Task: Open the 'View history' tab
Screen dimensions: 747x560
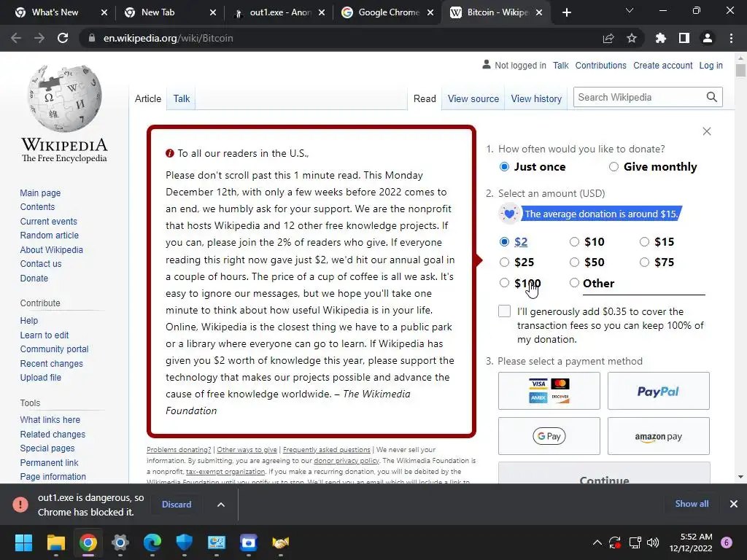Action: [x=536, y=98]
